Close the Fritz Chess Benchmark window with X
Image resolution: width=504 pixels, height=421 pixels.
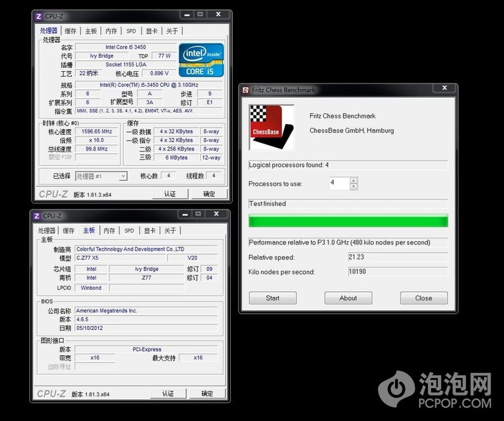(445, 88)
